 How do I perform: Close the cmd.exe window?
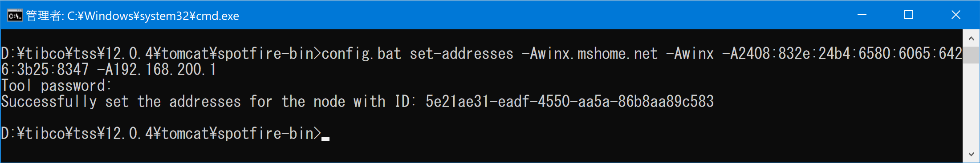pos(956,15)
